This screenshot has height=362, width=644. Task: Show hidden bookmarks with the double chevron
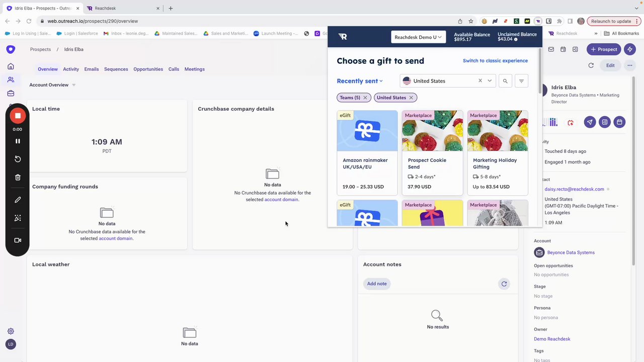(596, 34)
